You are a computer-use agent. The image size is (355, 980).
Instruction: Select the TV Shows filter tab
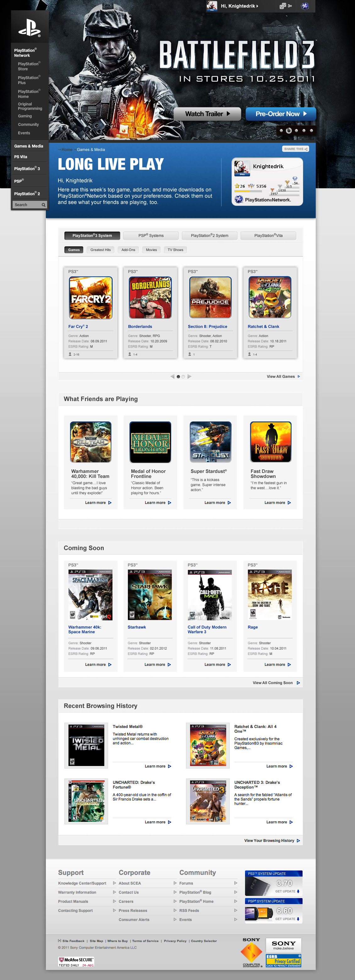[x=176, y=250]
